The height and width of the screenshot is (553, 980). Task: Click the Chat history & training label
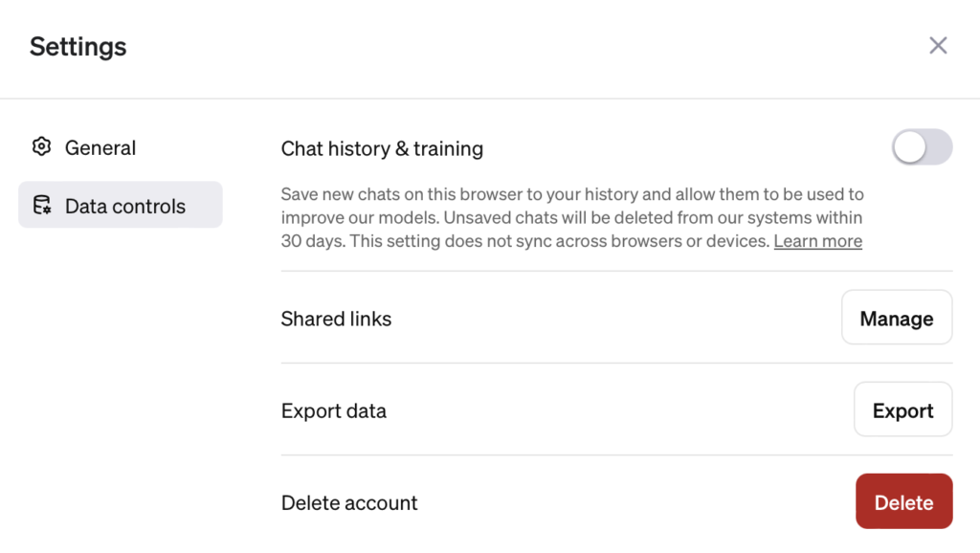[382, 148]
